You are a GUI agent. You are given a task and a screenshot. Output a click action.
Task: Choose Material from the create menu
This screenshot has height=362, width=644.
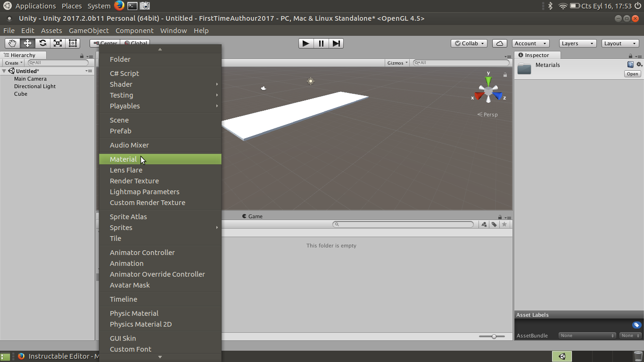pyautogui.click(x=160, y=159)
